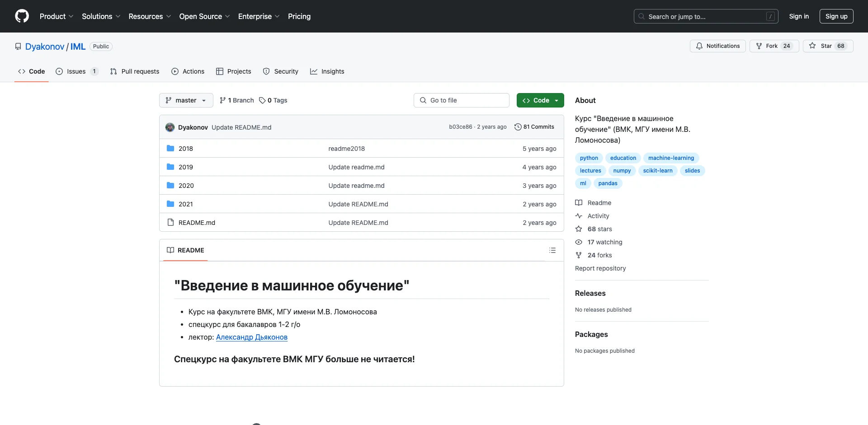Open the lectures topic tag
The image size is (868, 425).
click(x=590, y=171)
